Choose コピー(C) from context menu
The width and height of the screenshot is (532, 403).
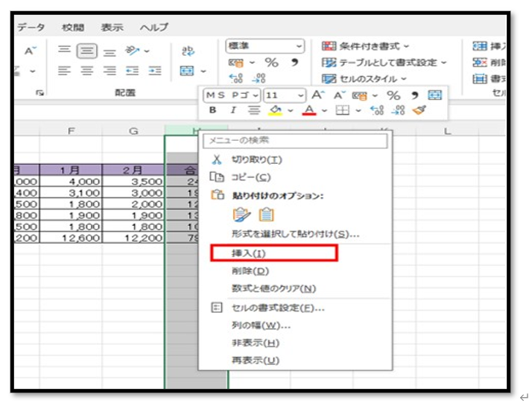coord(251,177)
